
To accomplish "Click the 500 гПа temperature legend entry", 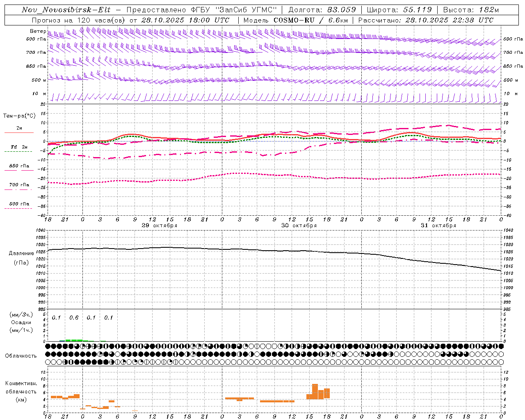I will click(19, 203).
